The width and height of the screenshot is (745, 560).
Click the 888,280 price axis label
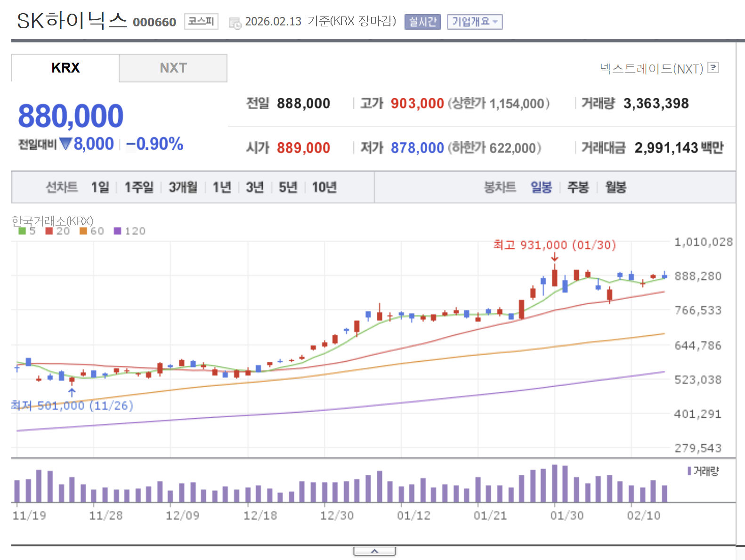[698, 276]
